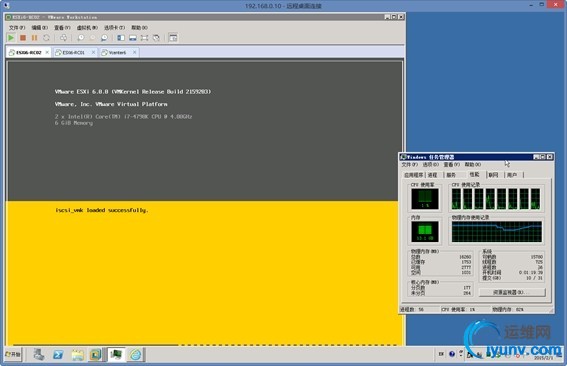Viewport: 567px width, 366px height.
Task: Toggle the library sidebar view icon
Action: click(x=121, y=38)
